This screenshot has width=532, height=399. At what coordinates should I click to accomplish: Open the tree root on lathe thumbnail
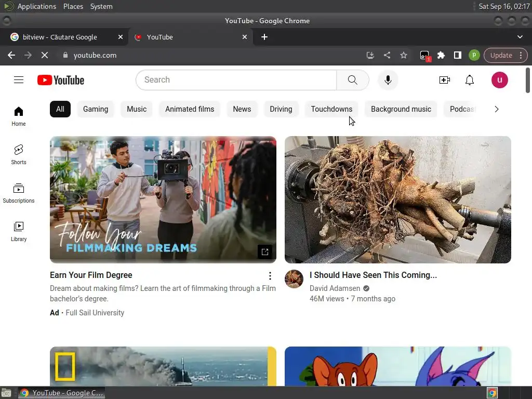click(398, 200)
